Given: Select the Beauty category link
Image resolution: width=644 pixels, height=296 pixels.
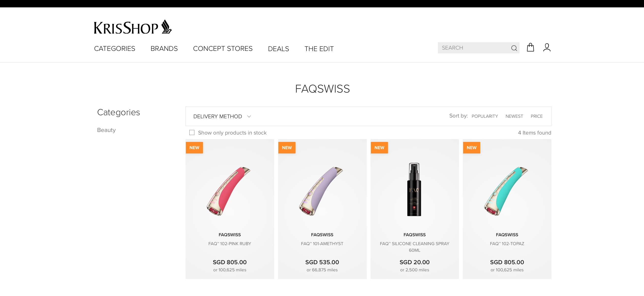Looking at the screenshot, I should [x=106, y=130].
